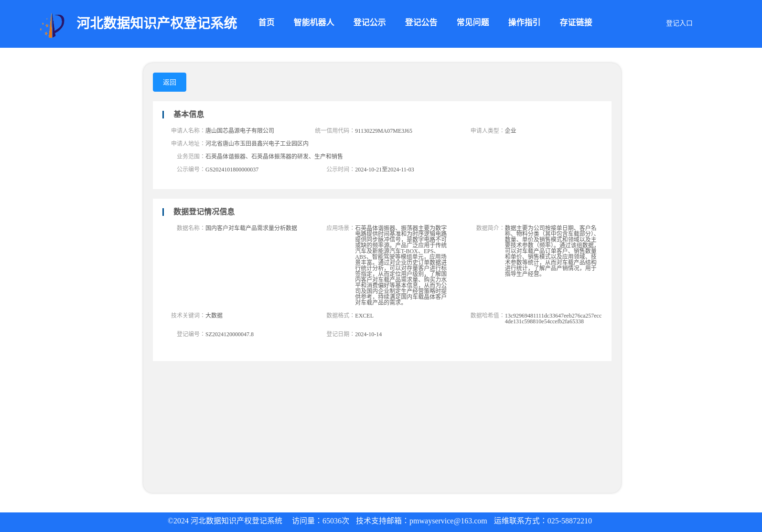This screenshot has width=762, height=532.
Task: Select registration number SZ2024120000047.8
Action: point(229,334)
